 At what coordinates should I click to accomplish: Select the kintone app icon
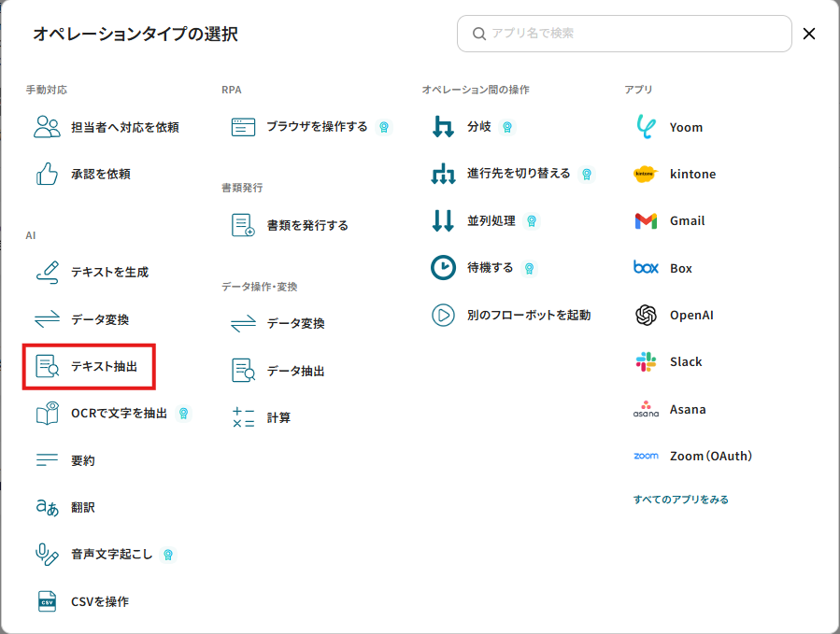click(646, 174)
